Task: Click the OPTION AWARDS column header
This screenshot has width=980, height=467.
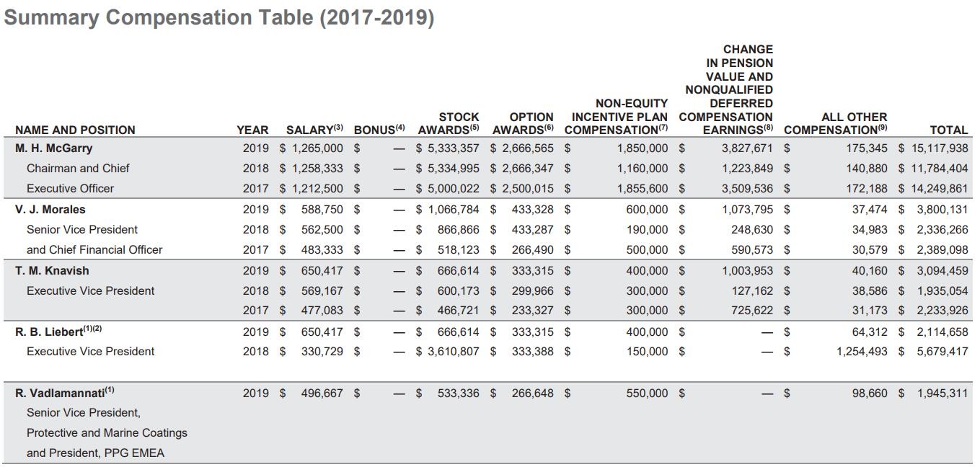Action: point(523,123)
